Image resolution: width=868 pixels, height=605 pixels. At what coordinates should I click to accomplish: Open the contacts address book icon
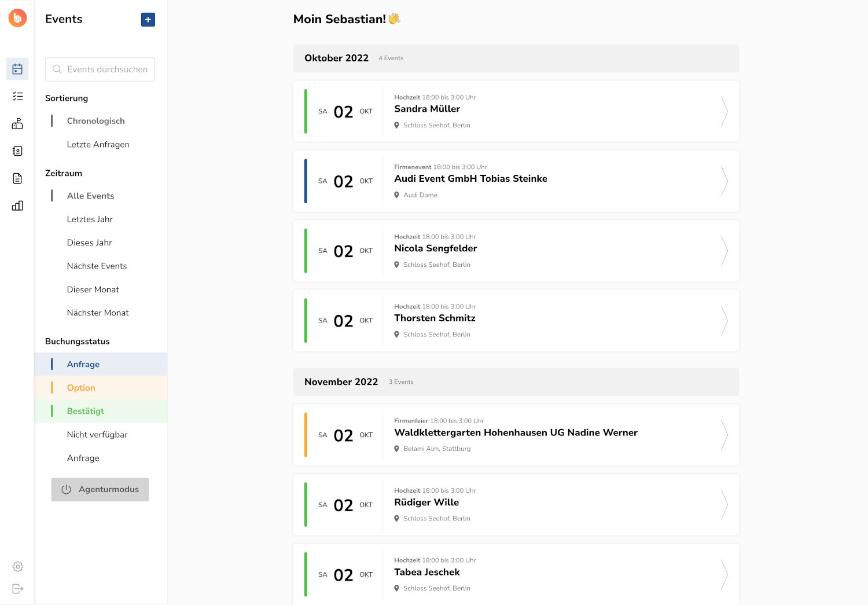coord(17,151)
